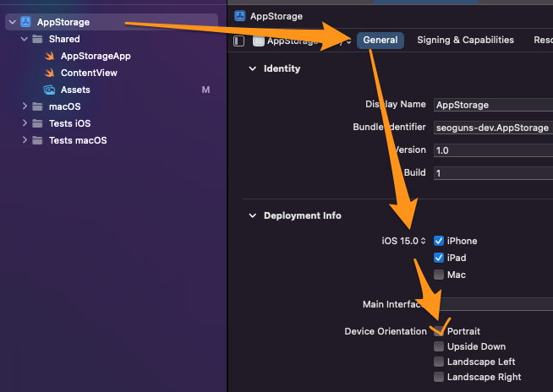Select the ContentView row label
Image resolution: width=553 pixels, height=392 pixels.
(x=89, y=73)
